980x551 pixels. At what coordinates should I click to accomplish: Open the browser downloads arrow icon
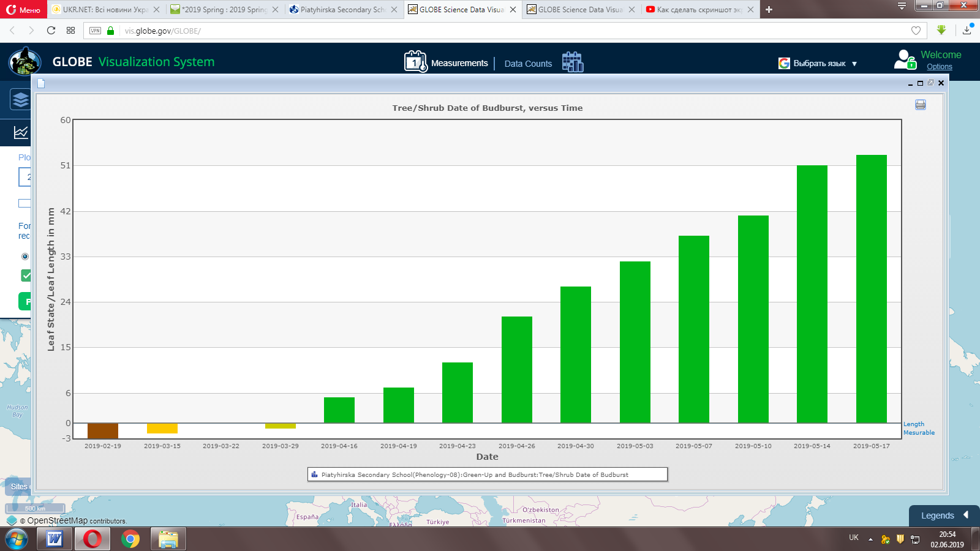967,30
